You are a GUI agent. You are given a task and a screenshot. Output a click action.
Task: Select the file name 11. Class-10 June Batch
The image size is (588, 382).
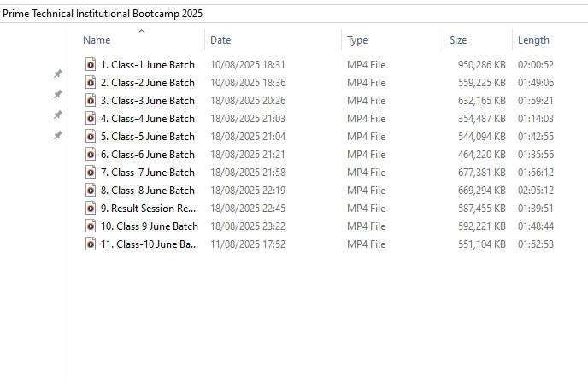coord(149,244)
